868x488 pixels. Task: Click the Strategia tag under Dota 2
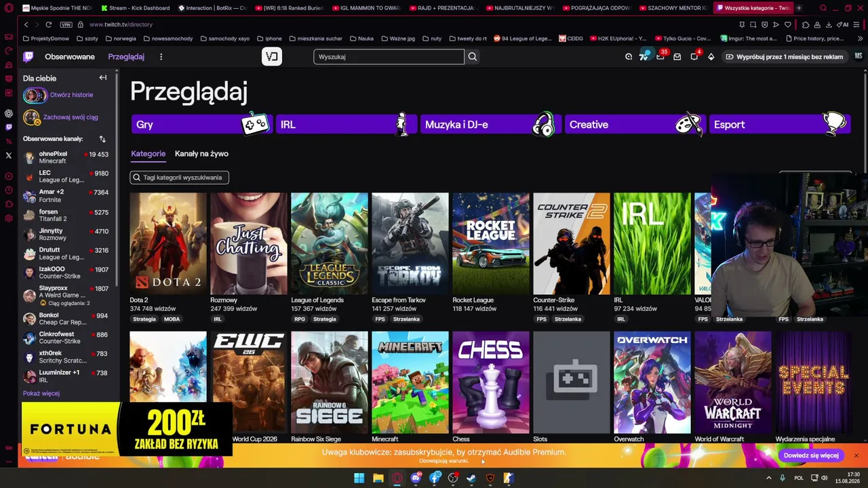(x=144, y=319)
